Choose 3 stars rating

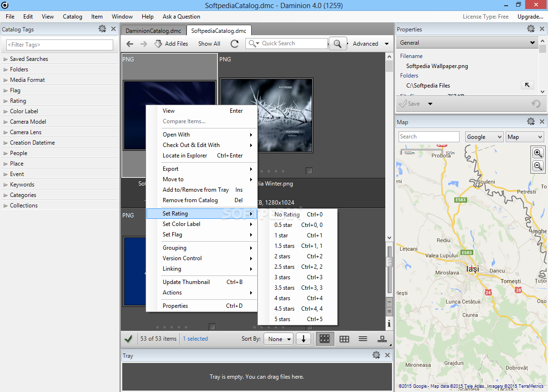tap(298, 277)
